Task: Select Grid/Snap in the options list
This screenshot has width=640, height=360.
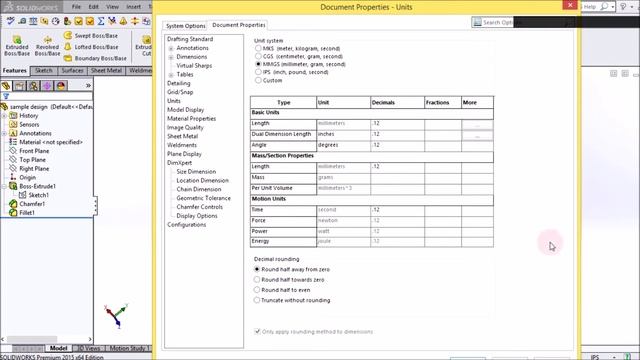Action: click(x=180, y=92)
